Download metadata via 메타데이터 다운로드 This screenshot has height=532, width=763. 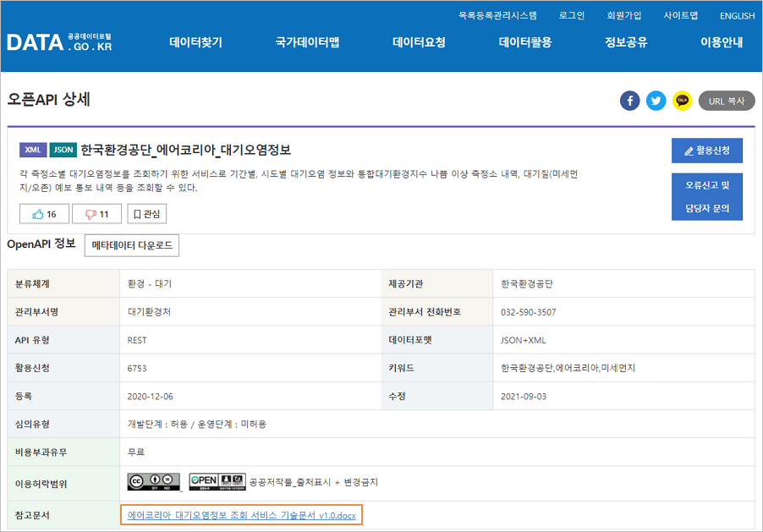point(132,245)
